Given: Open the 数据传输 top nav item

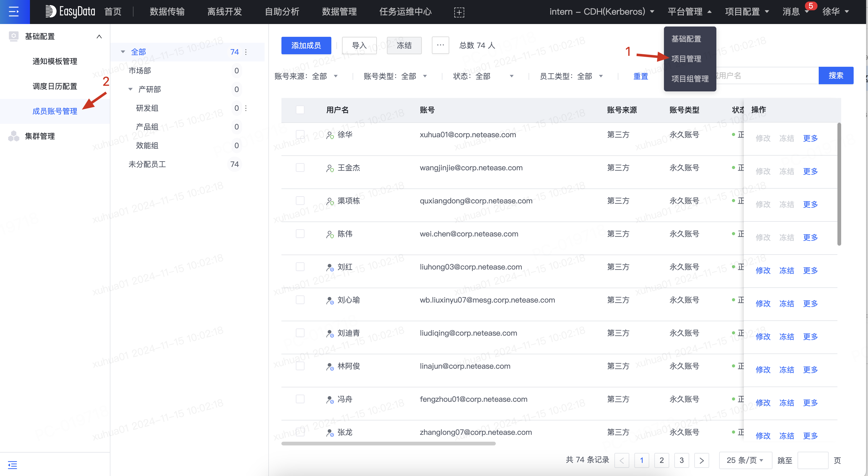Looking at the screenshot, I should (x=167, y=12).
